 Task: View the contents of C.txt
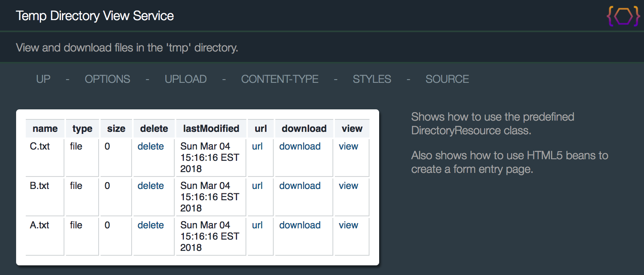349,146
